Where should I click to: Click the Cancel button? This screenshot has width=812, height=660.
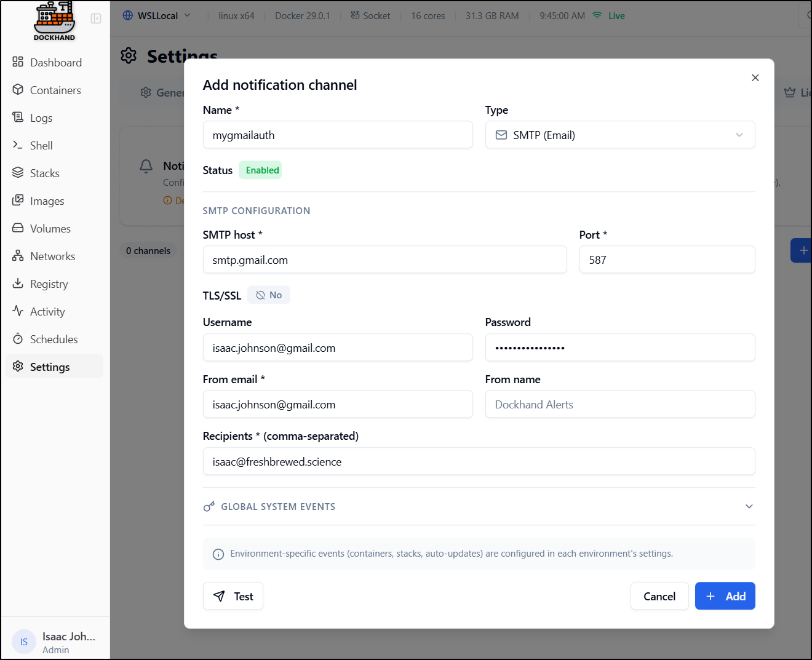click(659, 596)
